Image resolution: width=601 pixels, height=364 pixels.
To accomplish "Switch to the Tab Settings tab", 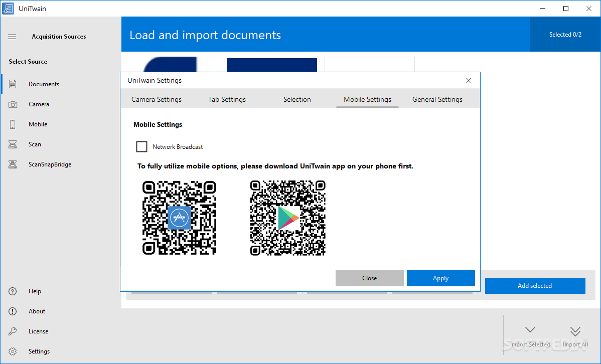I will pos(227,99).
